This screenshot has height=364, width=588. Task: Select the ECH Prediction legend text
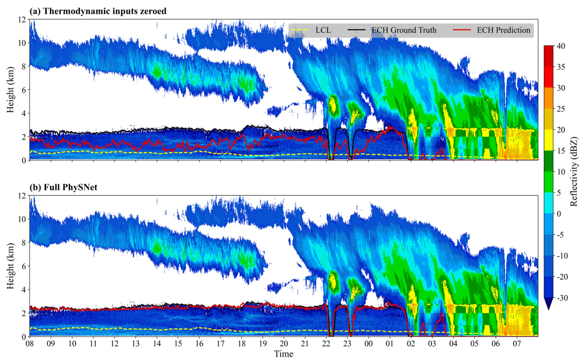pos(503,30)
